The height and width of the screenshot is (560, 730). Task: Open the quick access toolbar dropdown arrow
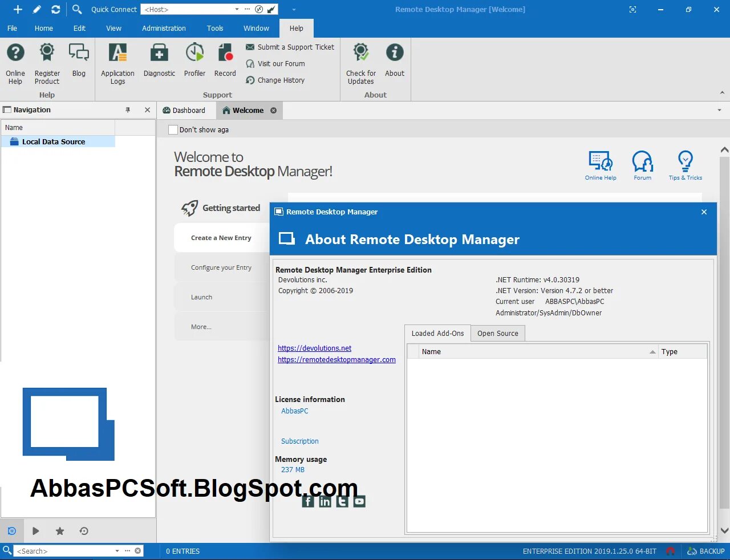click(x=294, y=9)
